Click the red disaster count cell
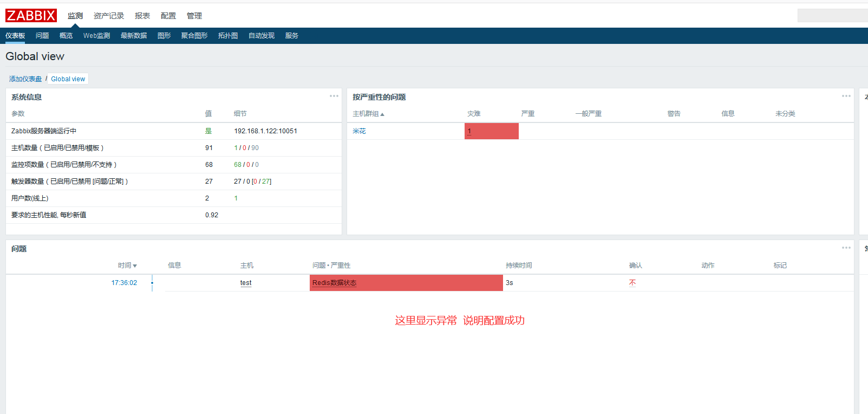Image resolution: width=868 pixels, height=414 pixels. click(491, 131)
